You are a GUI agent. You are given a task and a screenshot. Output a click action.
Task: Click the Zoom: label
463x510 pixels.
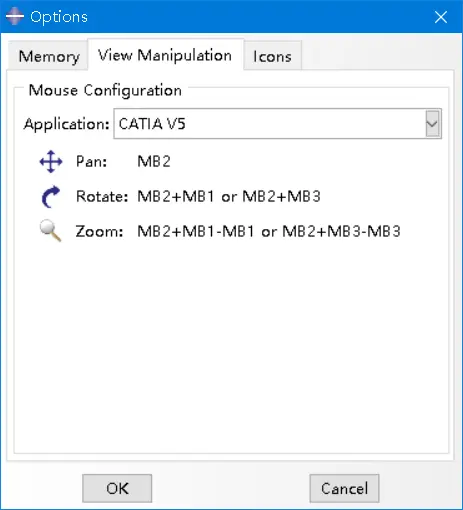coord(99,231)
